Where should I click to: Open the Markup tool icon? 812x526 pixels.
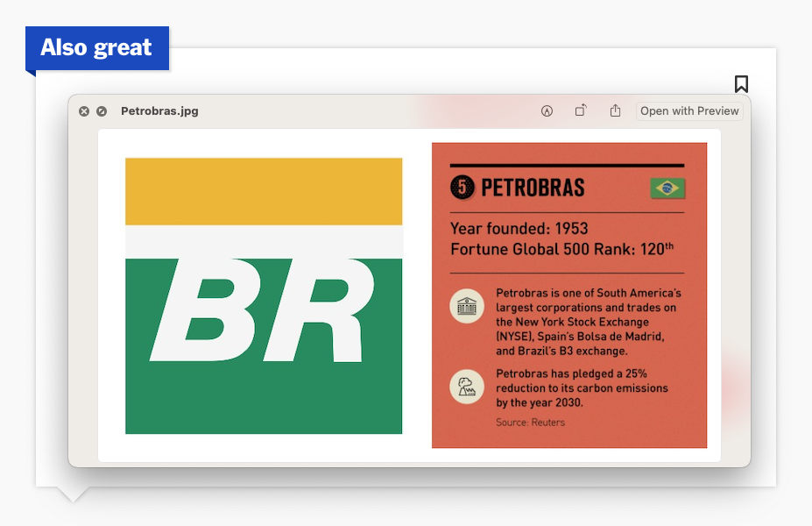point(547,111)
